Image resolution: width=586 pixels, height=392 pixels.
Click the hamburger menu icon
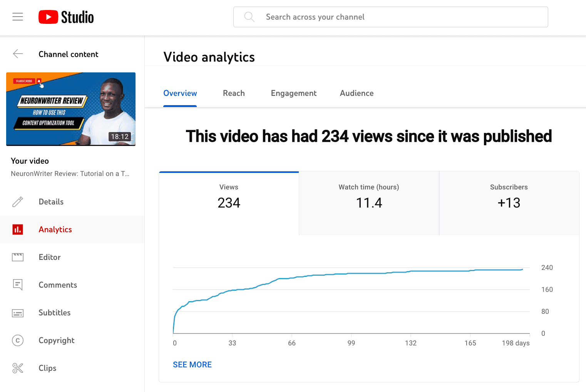pyautogui.click(x=18, y=17)
